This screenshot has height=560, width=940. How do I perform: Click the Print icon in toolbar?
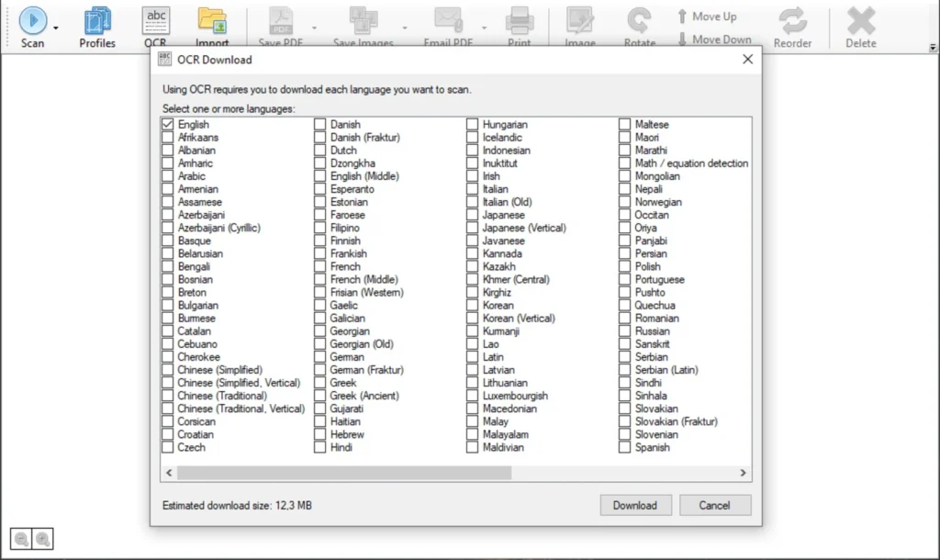(x=520, y=20)
